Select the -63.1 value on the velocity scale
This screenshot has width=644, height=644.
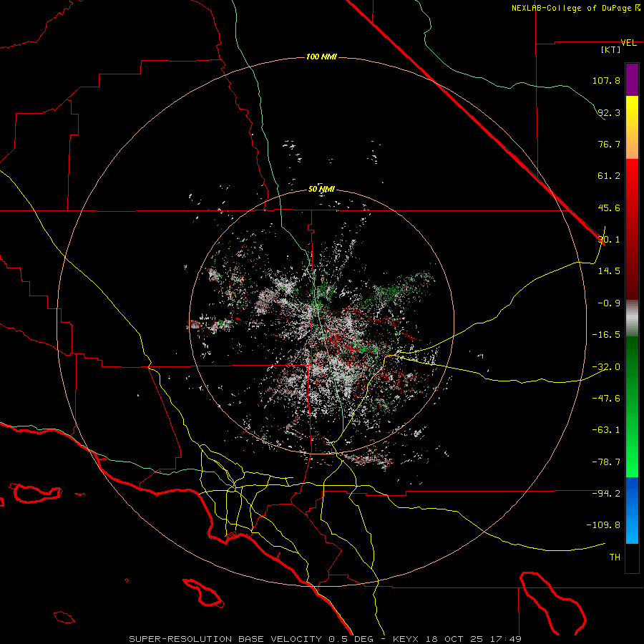point(606,430)
